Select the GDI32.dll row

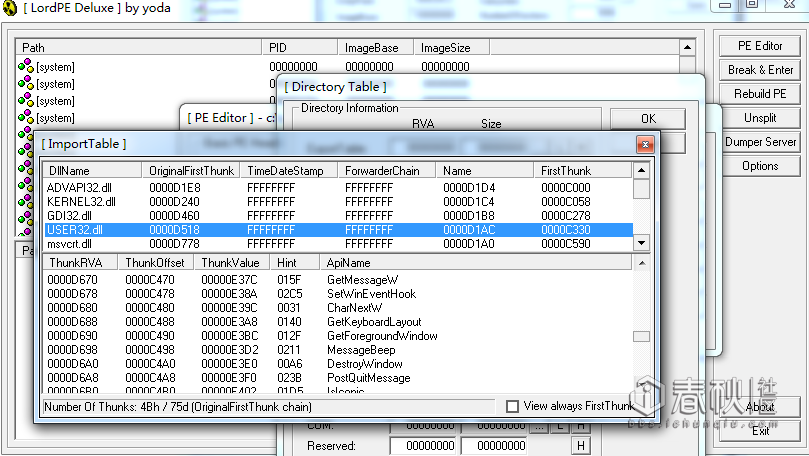(338, 216)
